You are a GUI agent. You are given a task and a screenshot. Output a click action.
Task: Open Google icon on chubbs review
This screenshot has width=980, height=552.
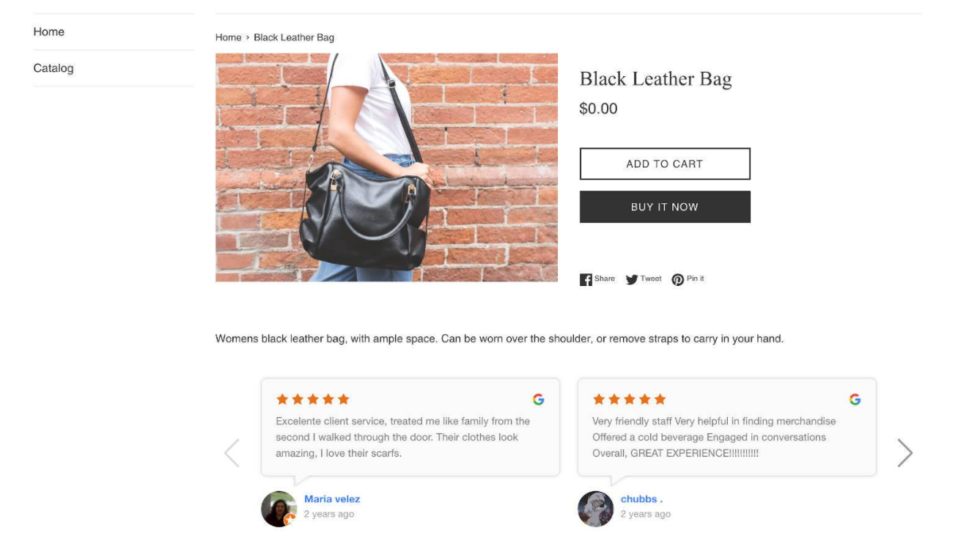[x=855, y=400]
